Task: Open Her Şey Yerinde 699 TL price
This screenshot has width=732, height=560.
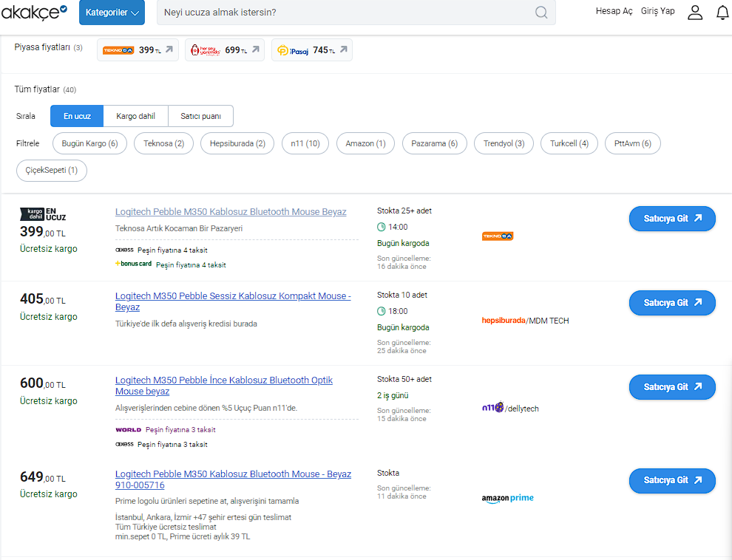Action: 225,50
